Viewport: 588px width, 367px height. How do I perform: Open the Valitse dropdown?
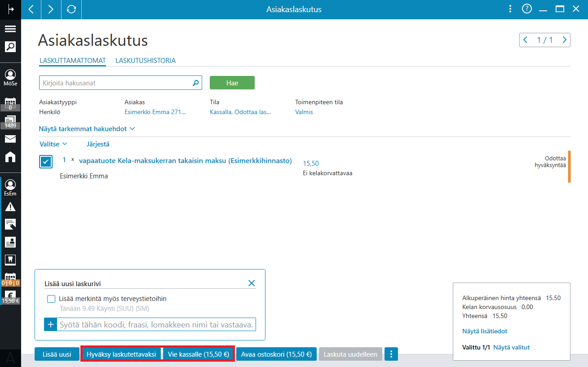[53, 144]
